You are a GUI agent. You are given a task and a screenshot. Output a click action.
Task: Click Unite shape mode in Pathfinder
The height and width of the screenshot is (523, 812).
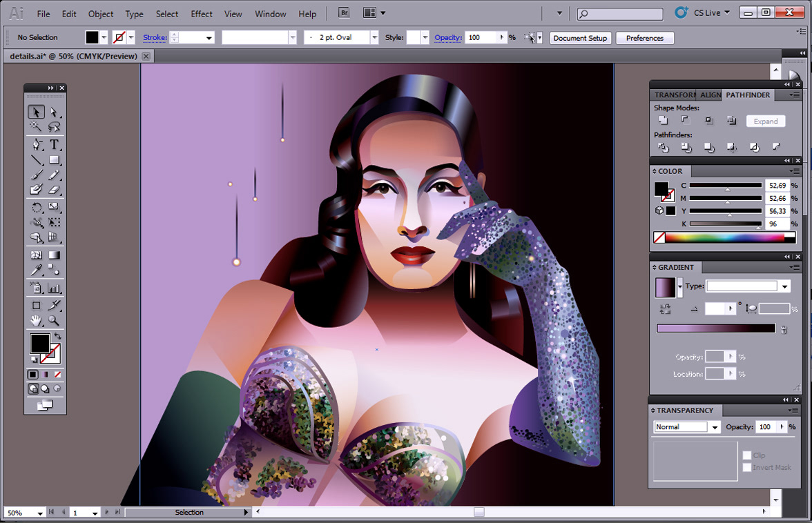point(663,121)
